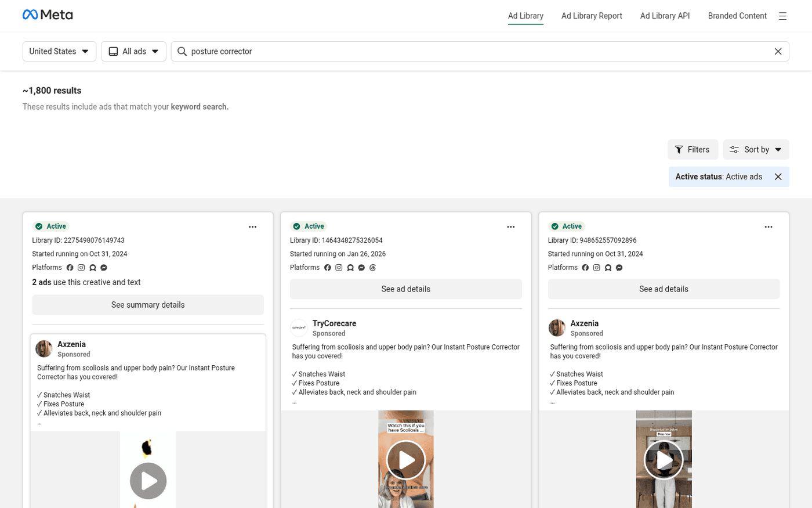The height and width of the screenshot is (508, 812).
Task: Play the third ad's video
Action: click(664, 460)
